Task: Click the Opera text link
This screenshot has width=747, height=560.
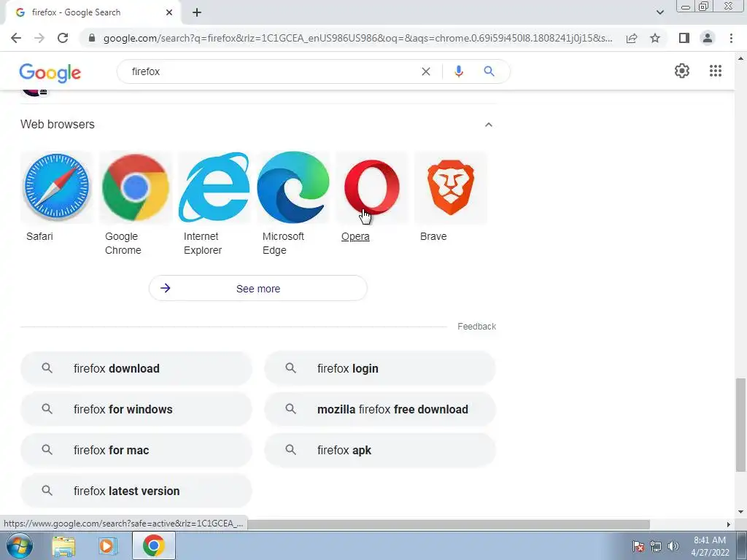Action: 355,236
